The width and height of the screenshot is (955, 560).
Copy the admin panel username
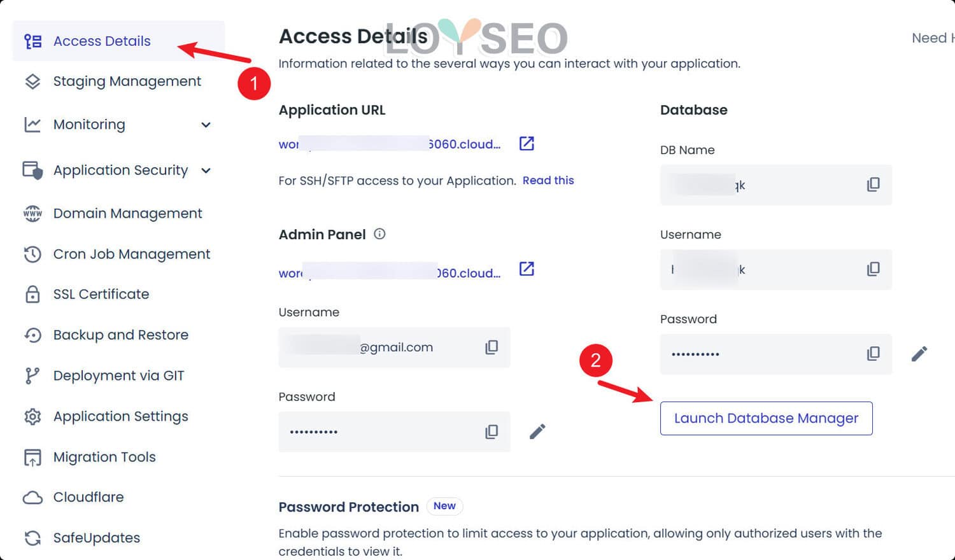click(492, 347)
